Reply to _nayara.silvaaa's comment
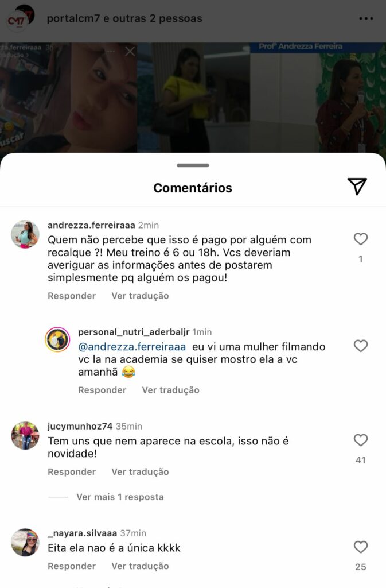Viewport: 386px width, 588px height. tap(72, 566)
